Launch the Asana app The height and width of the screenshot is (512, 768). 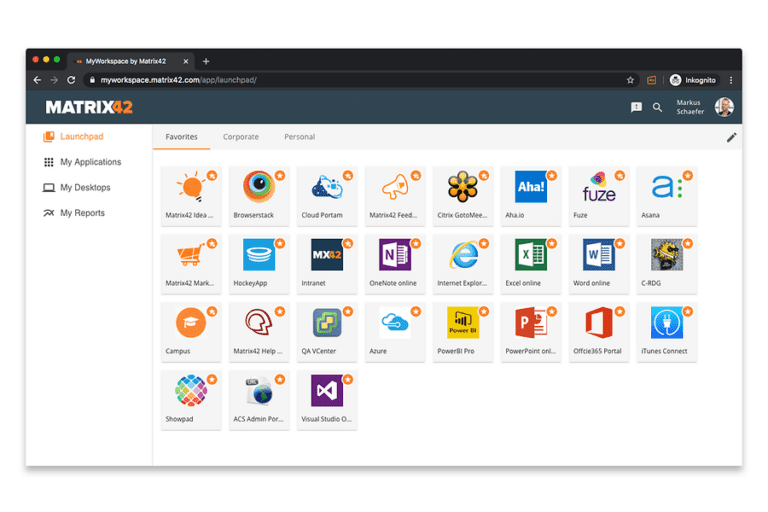click(667, 196)
